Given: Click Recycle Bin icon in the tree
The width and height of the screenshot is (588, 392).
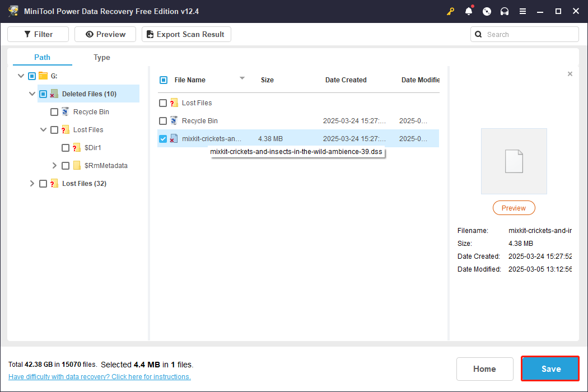Looking at the screenshot, I should coord(66,112).
